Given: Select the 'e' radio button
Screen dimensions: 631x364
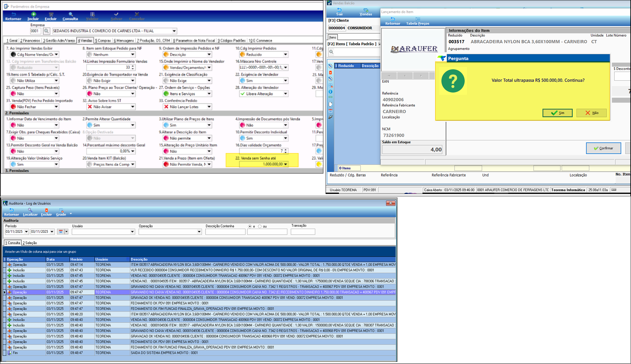Looking at the screenshot, I should pos(250,226).
